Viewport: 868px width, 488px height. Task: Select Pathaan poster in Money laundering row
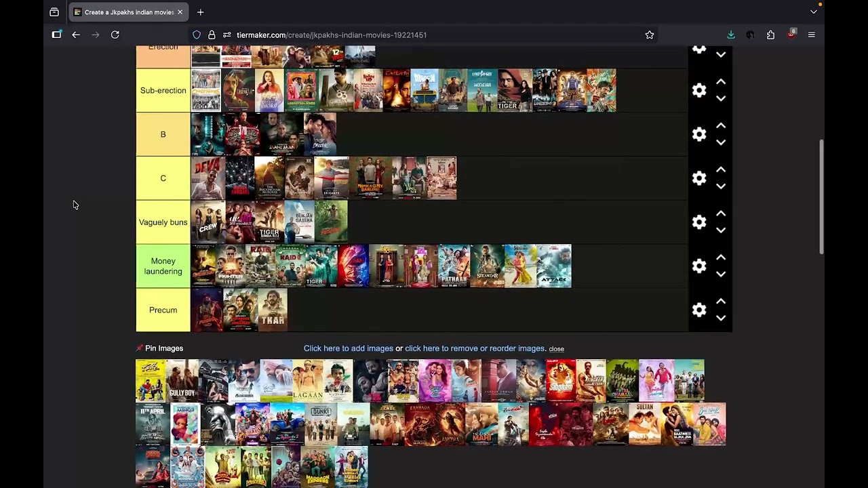click(454, 266)
